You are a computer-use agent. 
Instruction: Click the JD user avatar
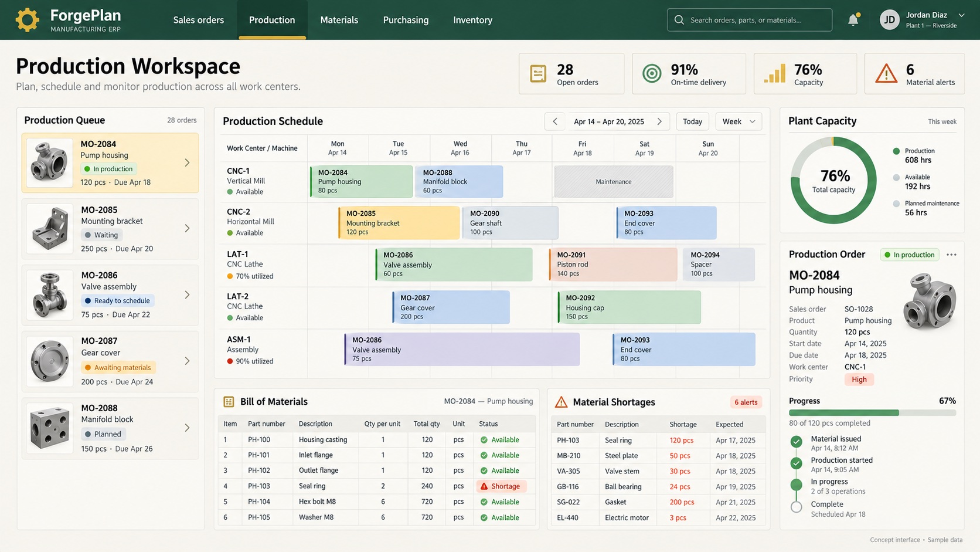click(x=889, y=20)
